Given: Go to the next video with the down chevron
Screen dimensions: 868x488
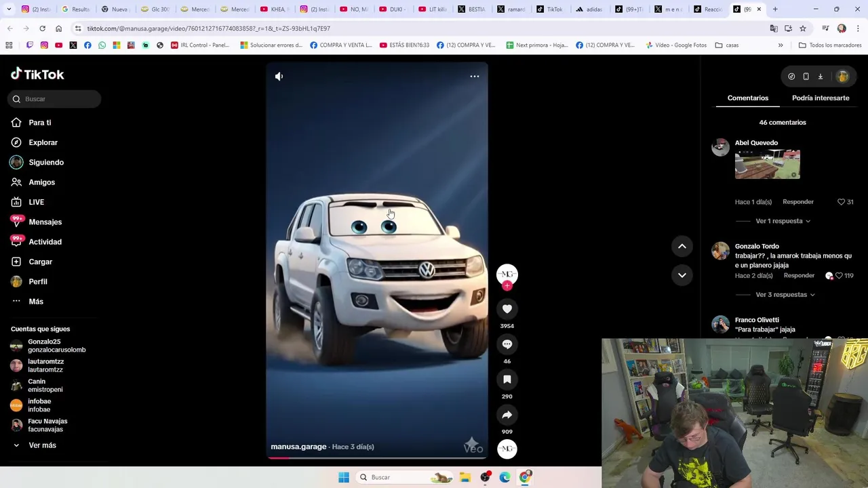Looking at the screenshot, I should [x=682, y=275].
